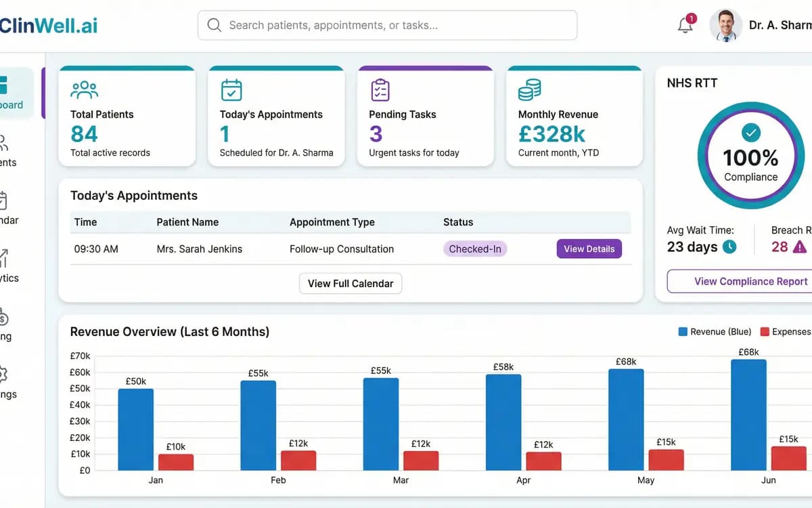This screenshot has height=508, width=812.
Task: Click the £328k monthly revenue value
Action: (x=551, y=133)
